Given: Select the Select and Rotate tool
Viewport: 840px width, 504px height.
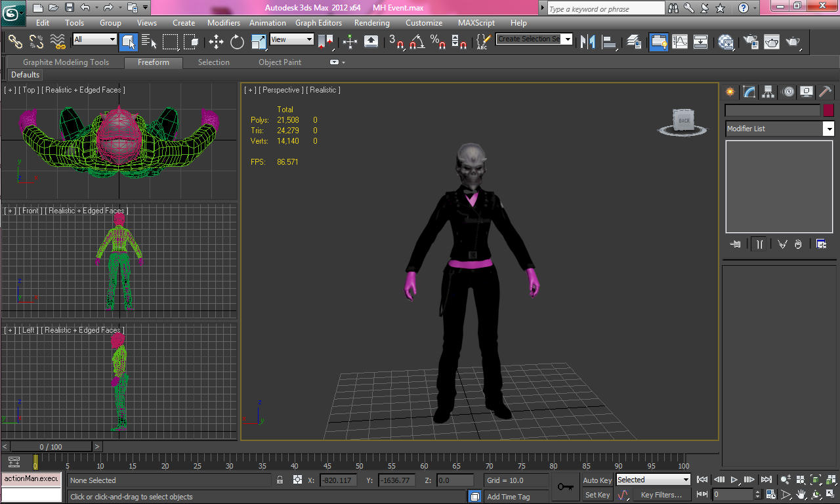Looking at the screenshot, I should [237, 42].
